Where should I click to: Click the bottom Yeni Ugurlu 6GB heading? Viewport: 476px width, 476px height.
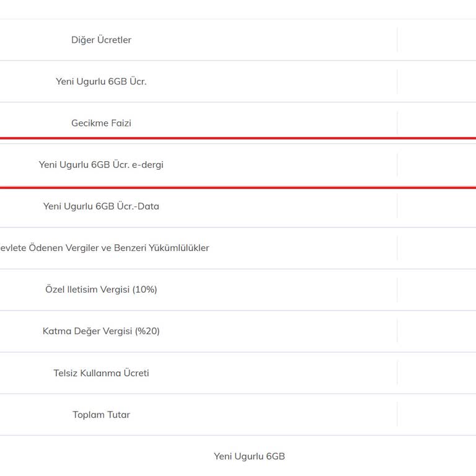[x=249, y=456]
